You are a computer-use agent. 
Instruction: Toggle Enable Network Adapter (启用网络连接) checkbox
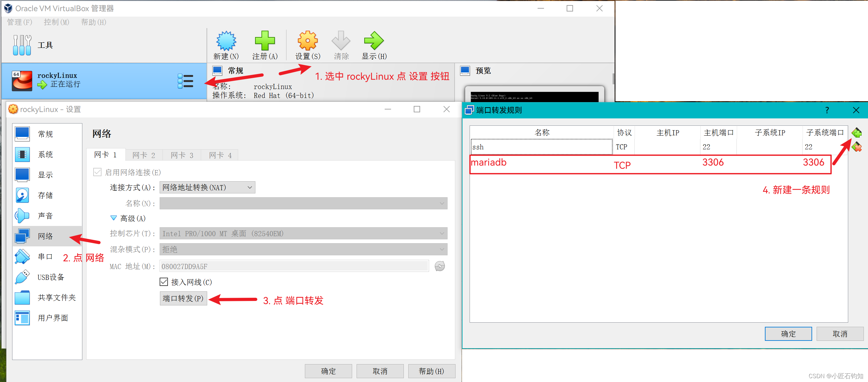click(97, 172)
